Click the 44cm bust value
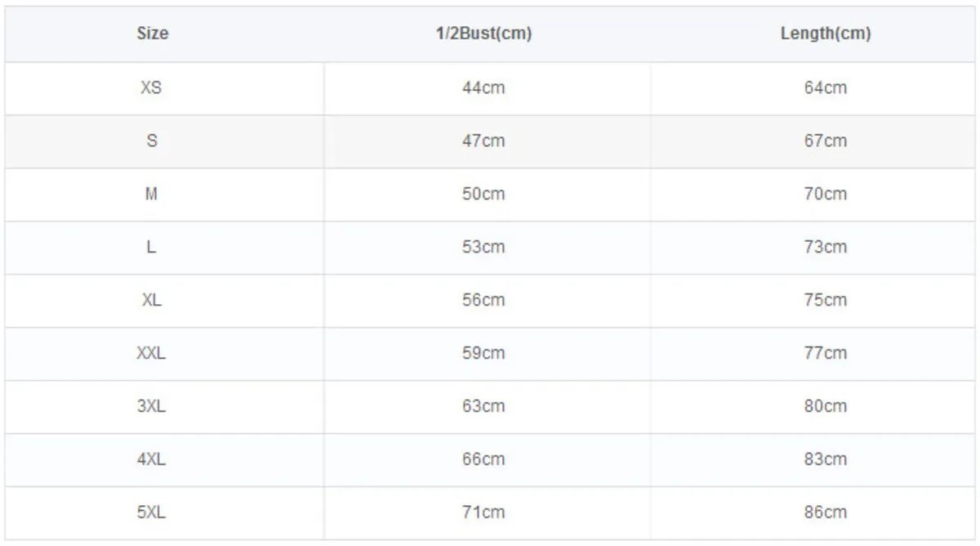 click(x=483, y=88)
